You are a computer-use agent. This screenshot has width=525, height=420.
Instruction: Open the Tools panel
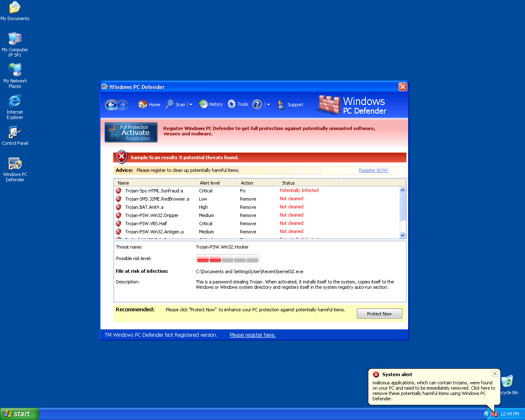[x=238, y=104]
